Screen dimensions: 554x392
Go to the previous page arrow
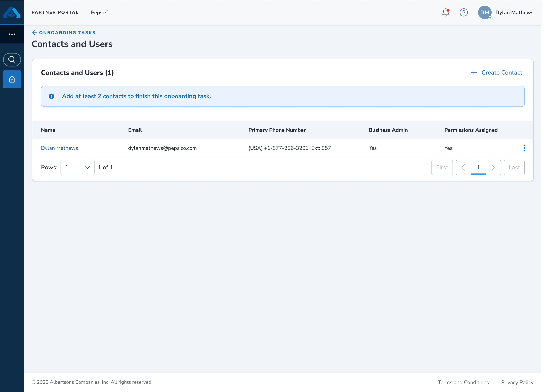463,167
